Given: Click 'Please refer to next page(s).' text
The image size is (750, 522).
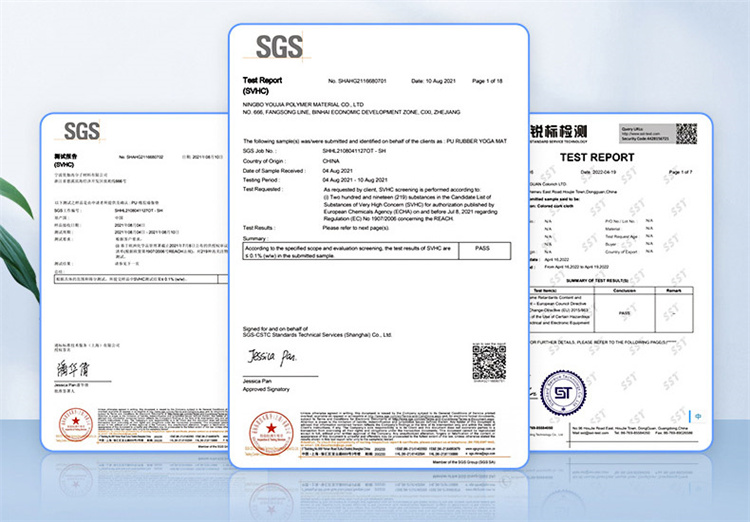Looking at the screenshot, I should [356, 228].
